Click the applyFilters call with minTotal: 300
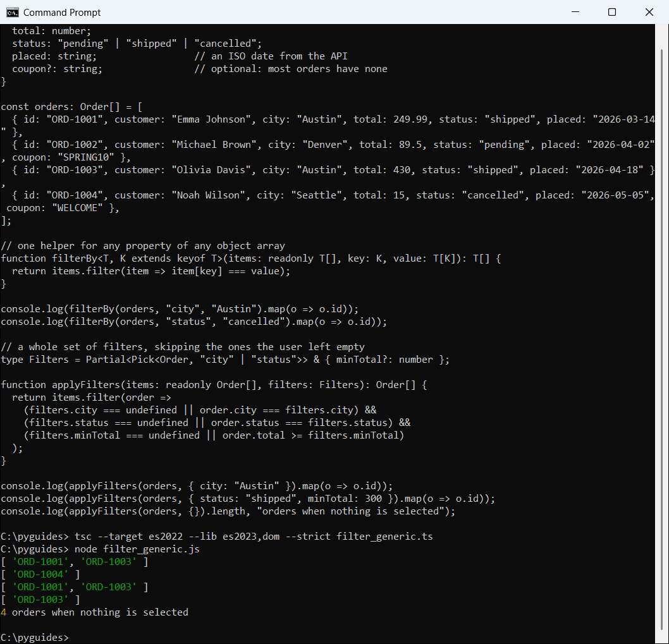669x644 pixels. (248, 499)
